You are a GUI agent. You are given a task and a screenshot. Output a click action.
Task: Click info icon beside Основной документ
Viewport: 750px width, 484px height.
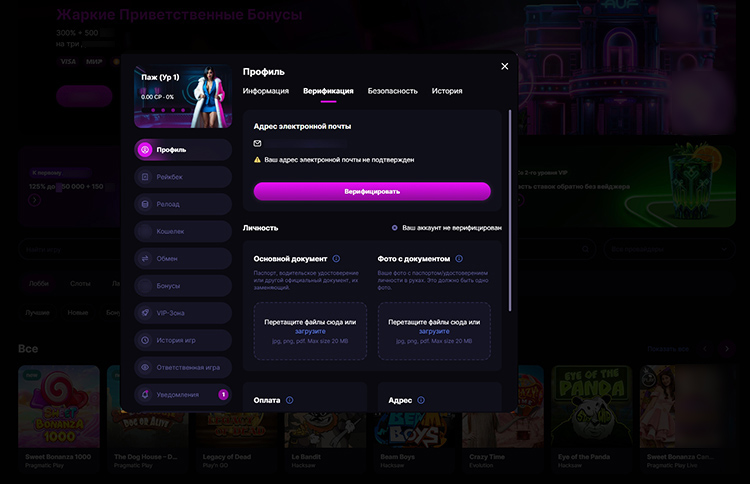click(336, 259)
